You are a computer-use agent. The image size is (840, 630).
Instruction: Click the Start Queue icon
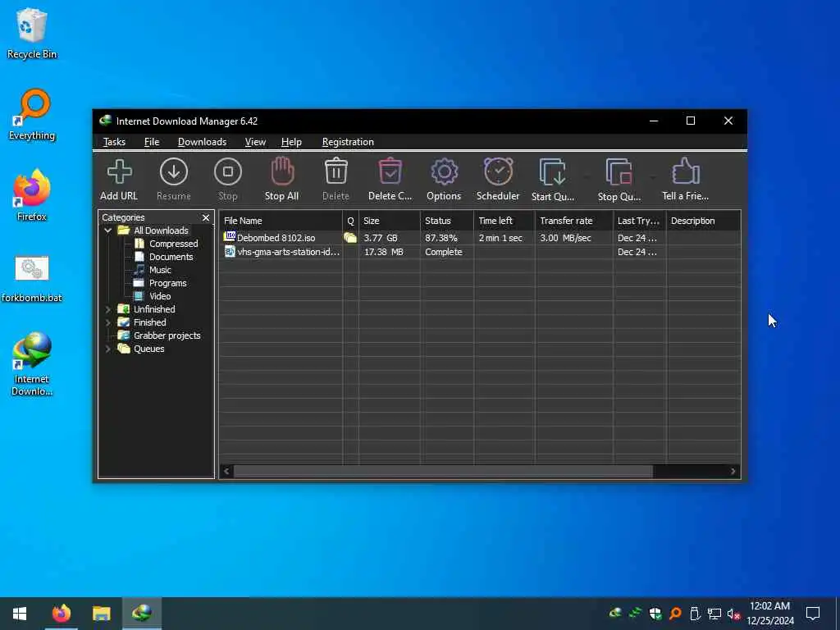point(552,180)
